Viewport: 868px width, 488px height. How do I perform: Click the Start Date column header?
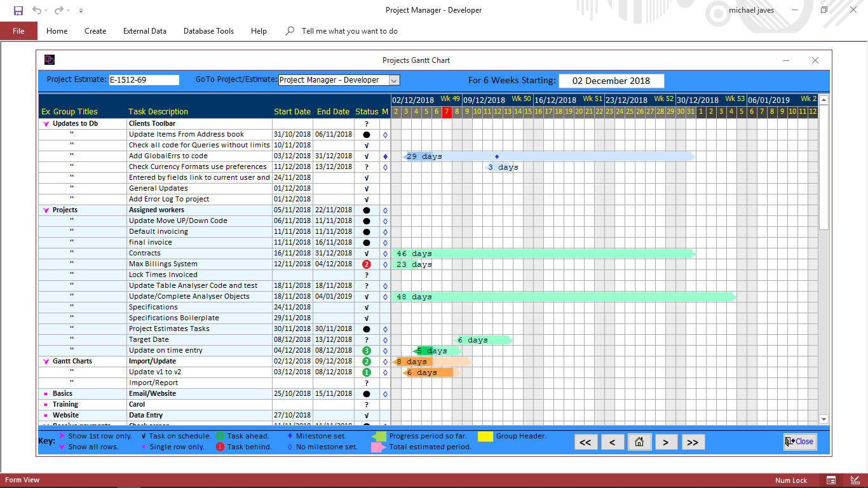[292, 112]
